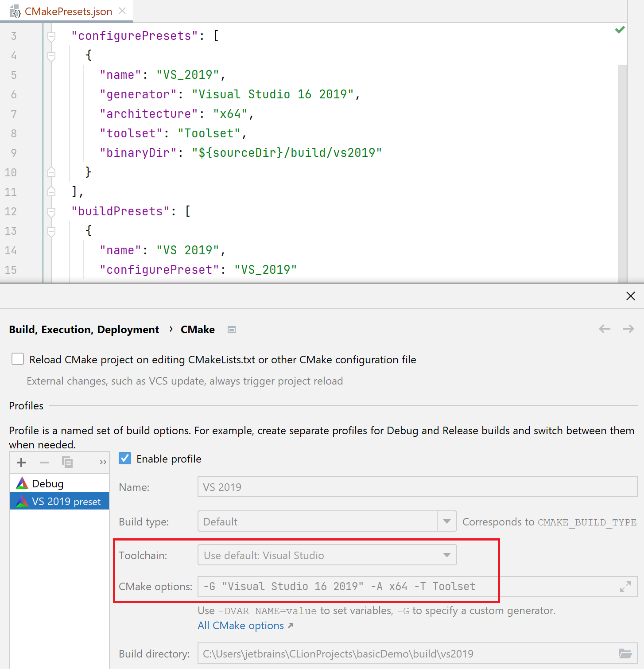Select the Debug profile in the list
This screenshot has height=669, width=644.
point(46,483)
